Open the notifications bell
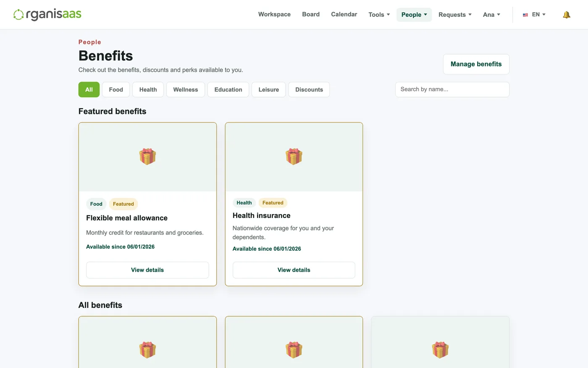Screen dimensions: 588x368 pyautogui.click(x=567, y=15)
